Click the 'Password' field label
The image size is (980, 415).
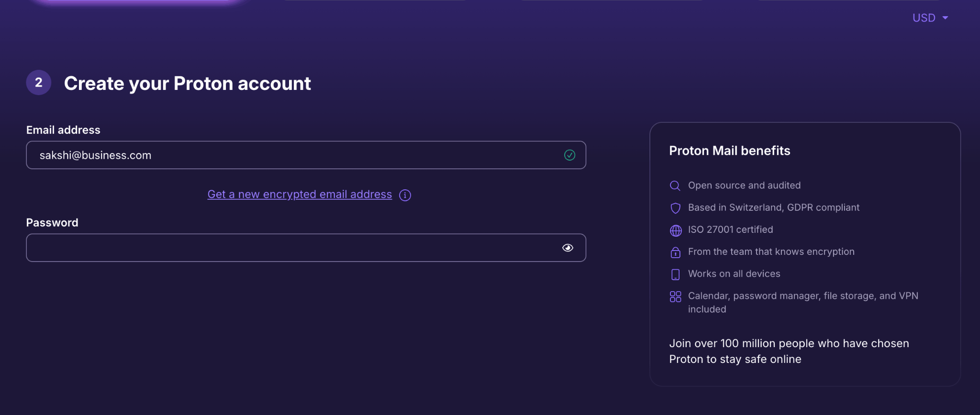[x=52, y=223]
